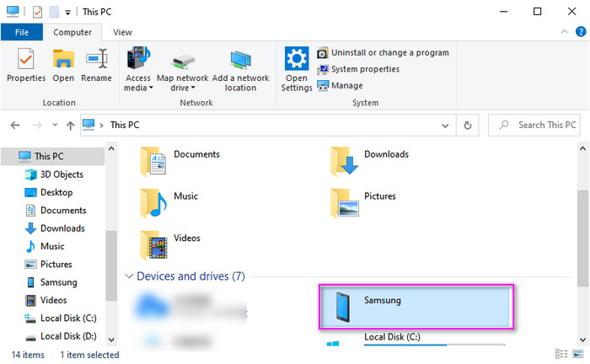Select the Downloads folder icon in main pane
590x364 pixels.
click(344, 161)
